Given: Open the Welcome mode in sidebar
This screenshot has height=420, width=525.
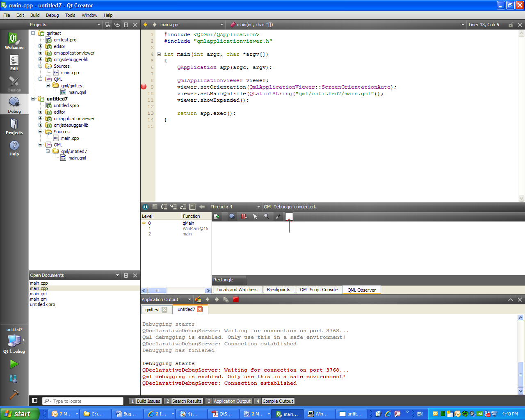Looking at the screenshot, I should tap(14, 41).
